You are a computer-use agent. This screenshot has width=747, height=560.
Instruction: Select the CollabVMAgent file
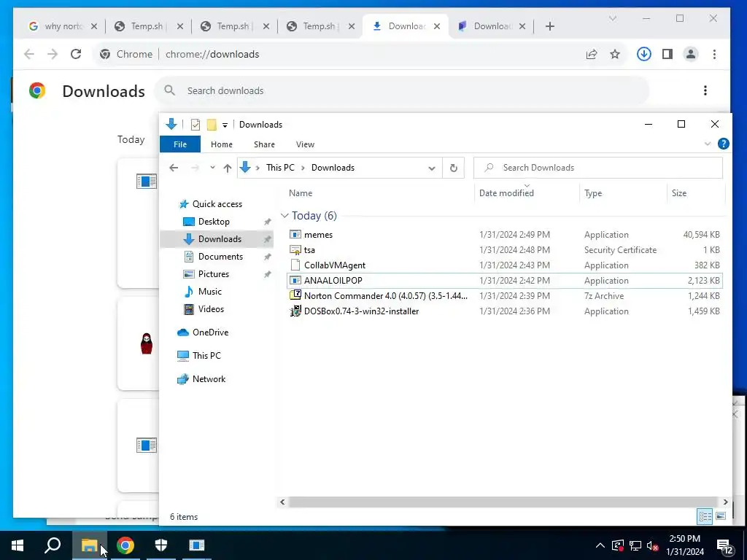click(505, 265)
